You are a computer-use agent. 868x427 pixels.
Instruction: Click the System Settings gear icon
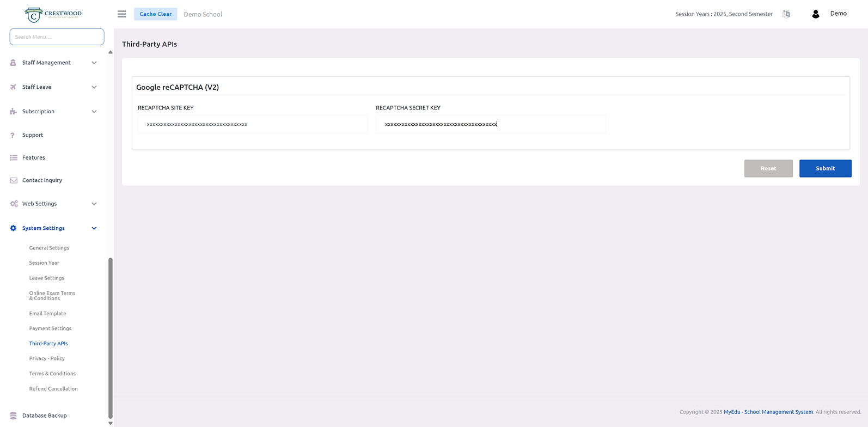[14, 228]
